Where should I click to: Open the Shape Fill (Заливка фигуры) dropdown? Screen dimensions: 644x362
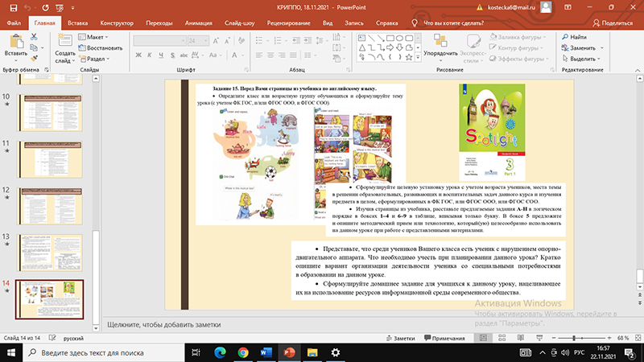coord(518,37)
